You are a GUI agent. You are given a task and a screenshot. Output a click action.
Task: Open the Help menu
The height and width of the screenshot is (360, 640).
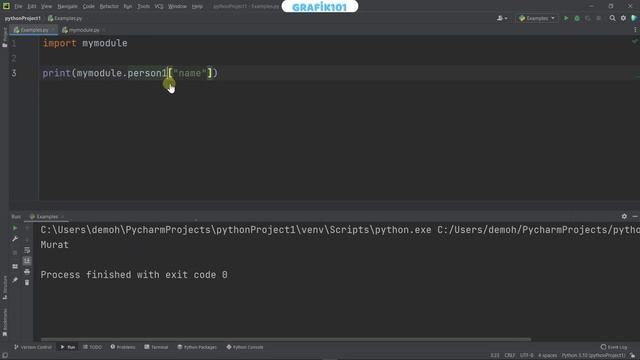197,7
